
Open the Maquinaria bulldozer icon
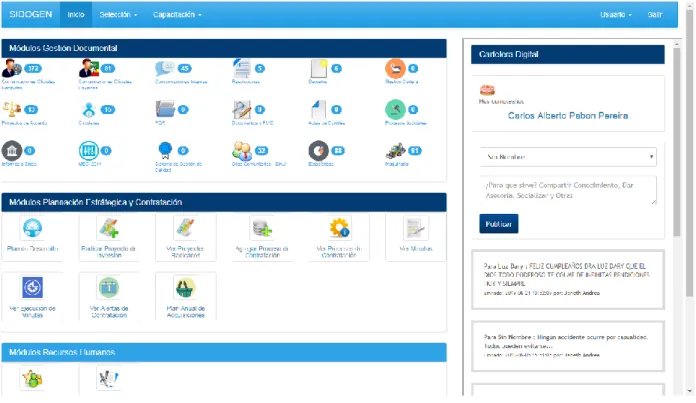tap(395, 151)
